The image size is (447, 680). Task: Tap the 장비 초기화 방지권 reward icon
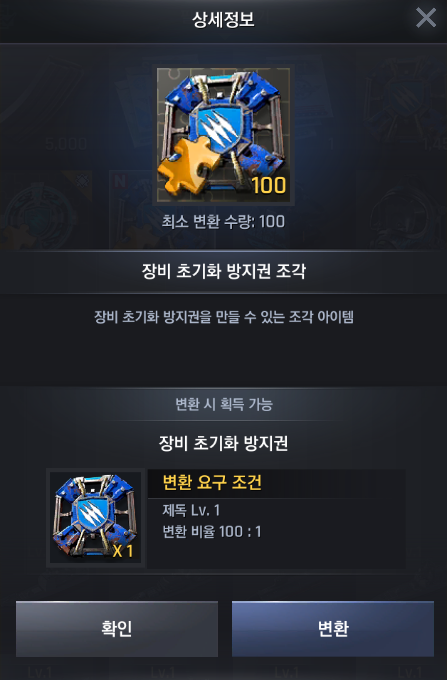tap(96, 518)
